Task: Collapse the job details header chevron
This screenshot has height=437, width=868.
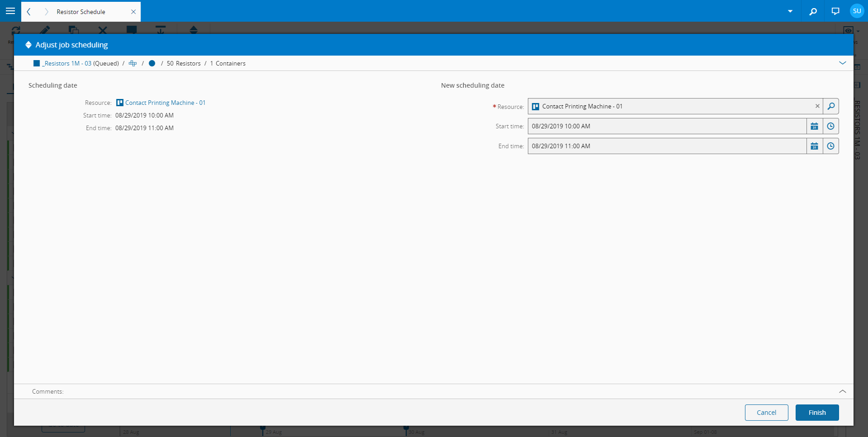Action: click(x=842, y=63)
